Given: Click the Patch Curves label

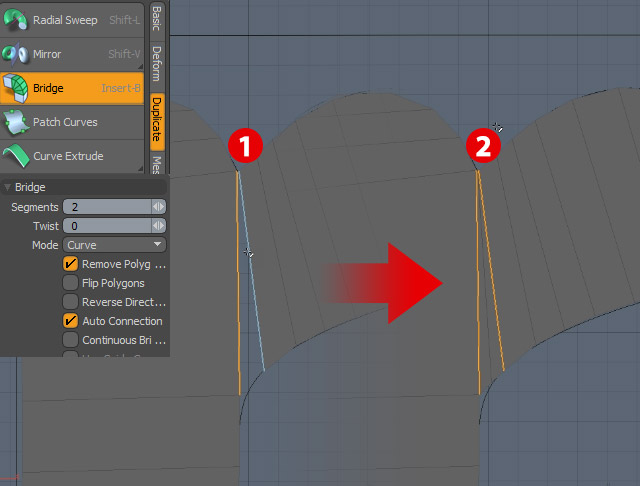Looking at the screenshot, I should click(65, 122).
